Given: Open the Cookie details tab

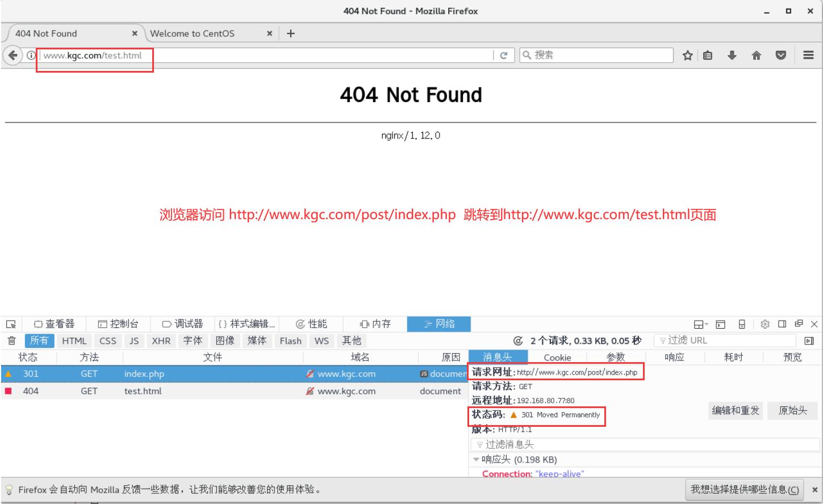Looking at the screenshot, I should [x=557, y=358].
